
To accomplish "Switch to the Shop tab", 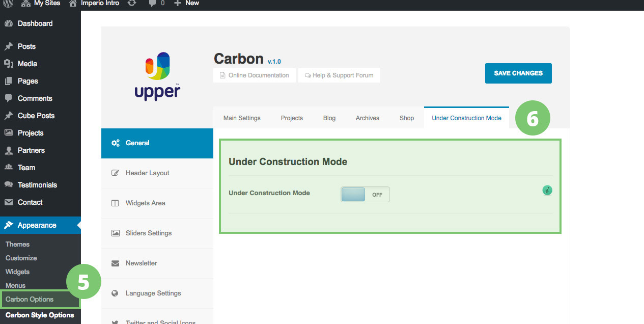I will pyautogui.click(x=406, y=118).
